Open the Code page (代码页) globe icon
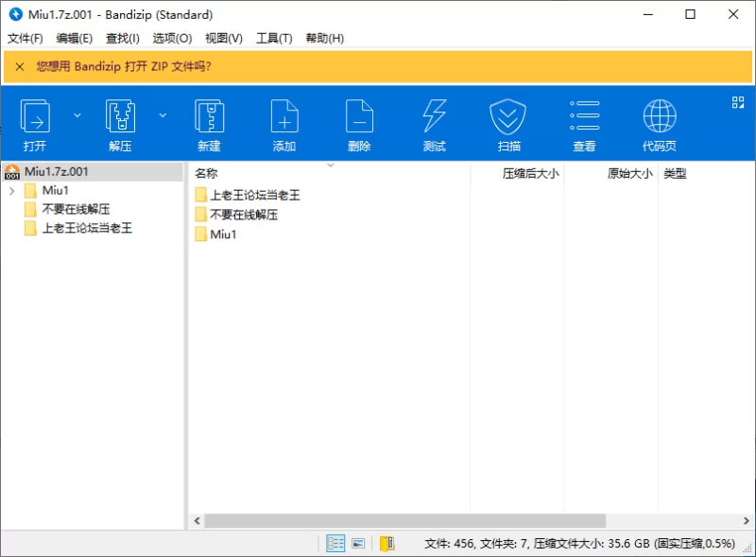 coord(660,115)
